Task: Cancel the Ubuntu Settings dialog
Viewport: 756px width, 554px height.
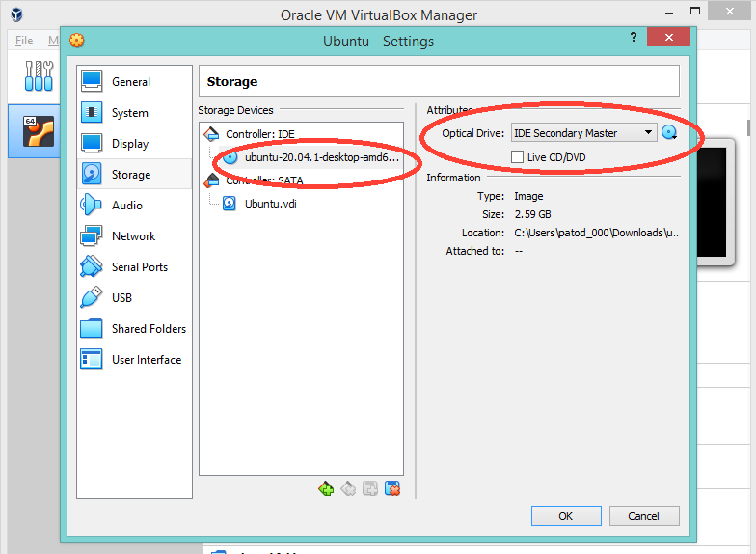Action: click(644, 515)
